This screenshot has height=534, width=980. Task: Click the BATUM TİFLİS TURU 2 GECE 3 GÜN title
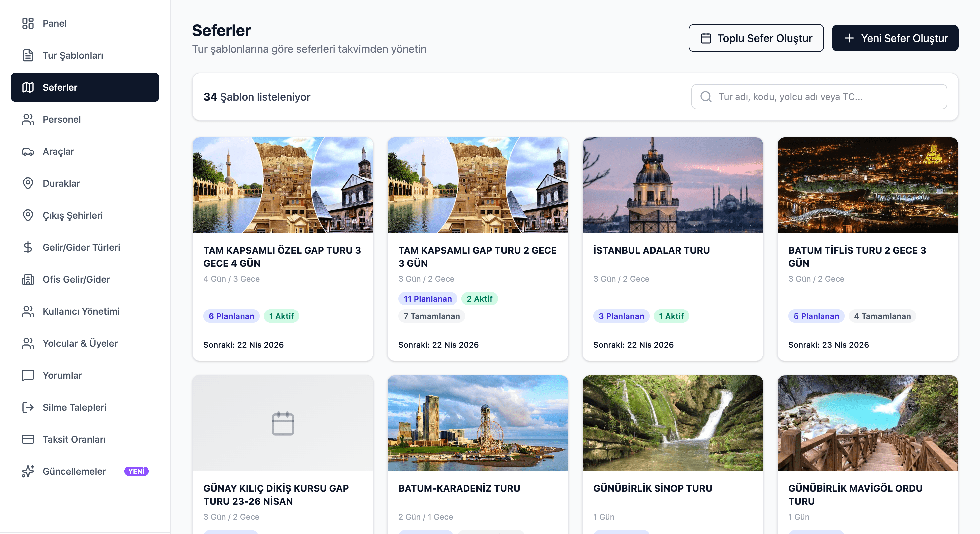857,257
